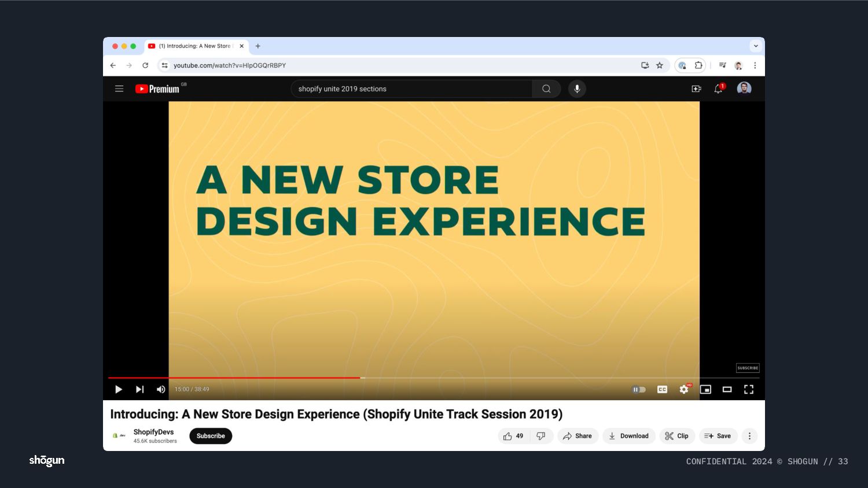Mute the video volume

click(161, 390)
